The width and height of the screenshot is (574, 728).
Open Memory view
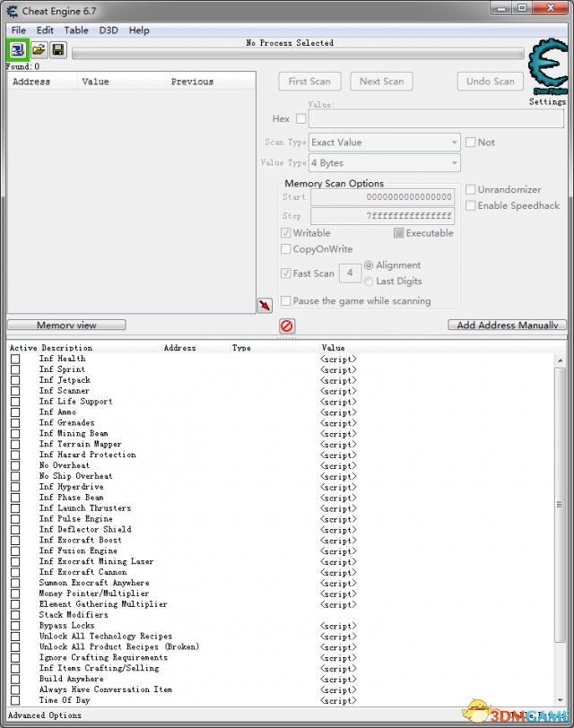point(66,325)
